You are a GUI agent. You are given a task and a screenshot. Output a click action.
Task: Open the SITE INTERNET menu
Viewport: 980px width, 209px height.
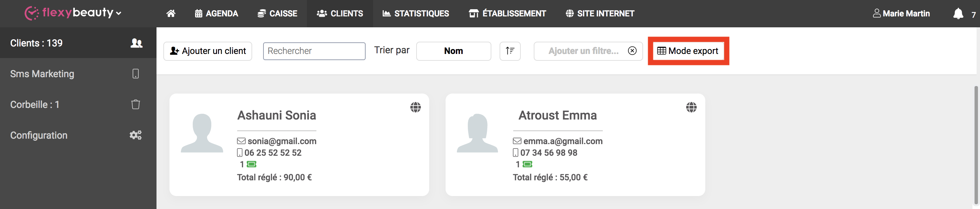tap(600, 13)
